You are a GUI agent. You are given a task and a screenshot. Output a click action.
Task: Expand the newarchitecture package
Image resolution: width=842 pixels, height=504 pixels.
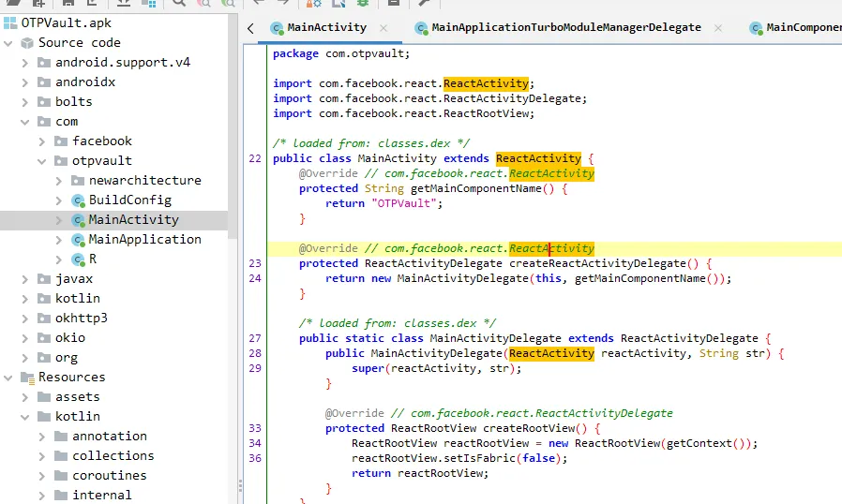(59, 181)
